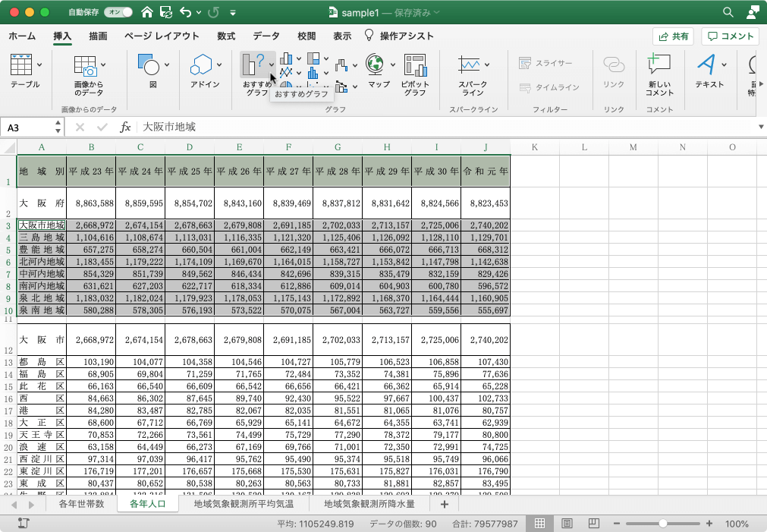Click the formula bar showing 大阪市地域
The width and height of the screenshot is (767, 532).
446,127
